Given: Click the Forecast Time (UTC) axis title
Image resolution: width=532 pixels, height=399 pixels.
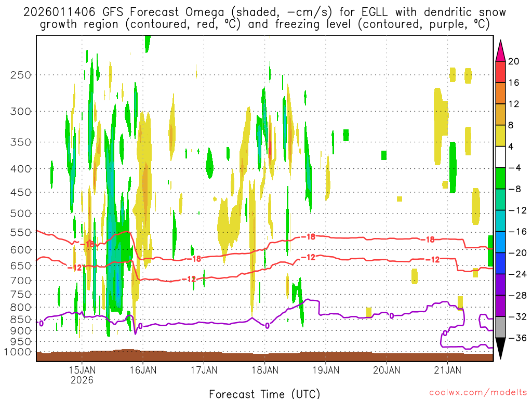Looking at the screenshot, I should pyautogui.click(x=264, y=394).
